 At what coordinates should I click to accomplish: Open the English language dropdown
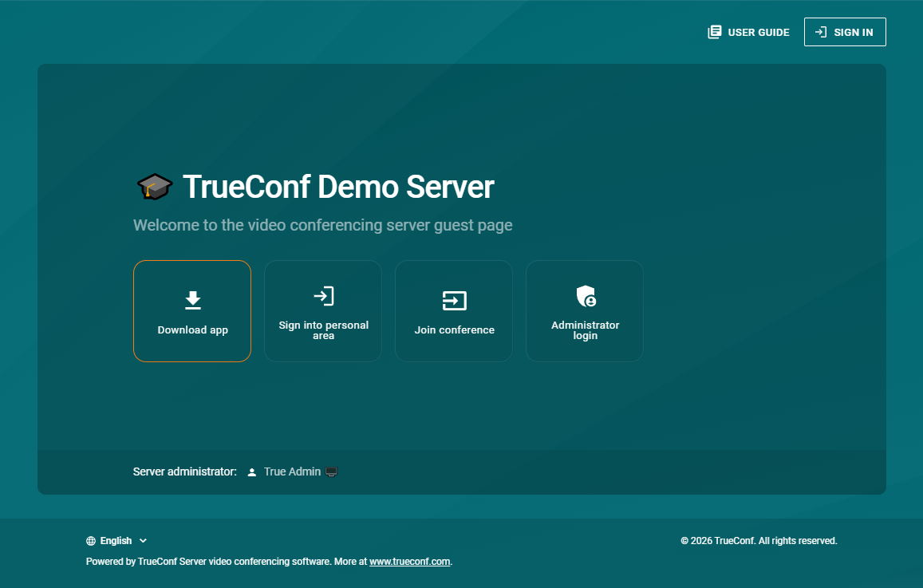[x=116, y=541]
